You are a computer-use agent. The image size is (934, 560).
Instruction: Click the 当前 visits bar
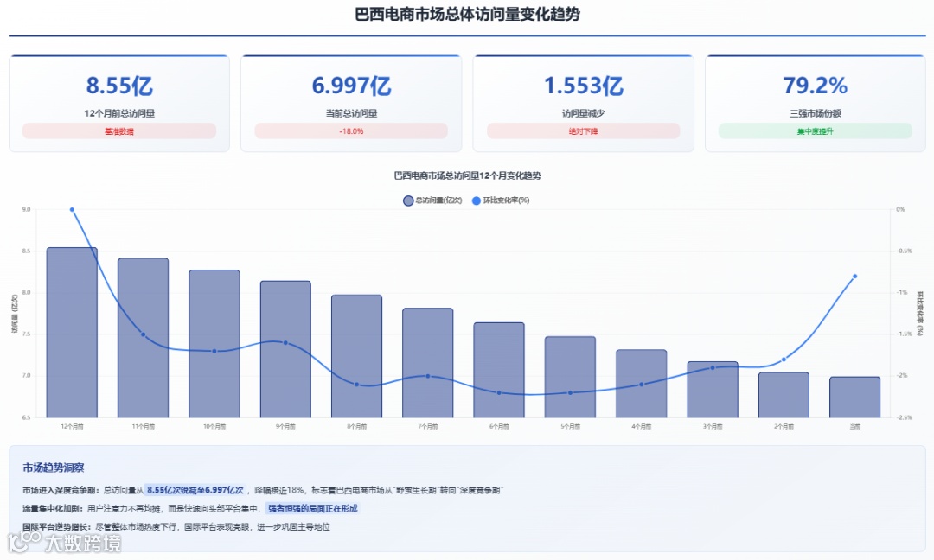click(x=854, y=398)
